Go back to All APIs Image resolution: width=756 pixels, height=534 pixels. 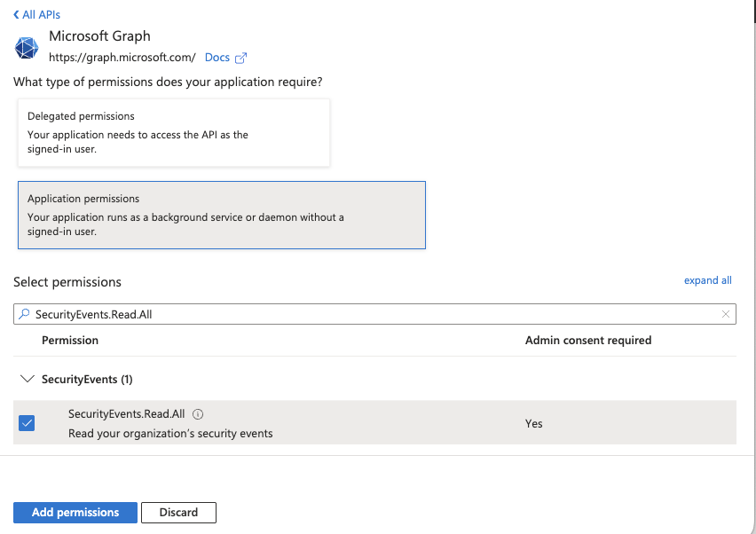[x=37, y=15]
